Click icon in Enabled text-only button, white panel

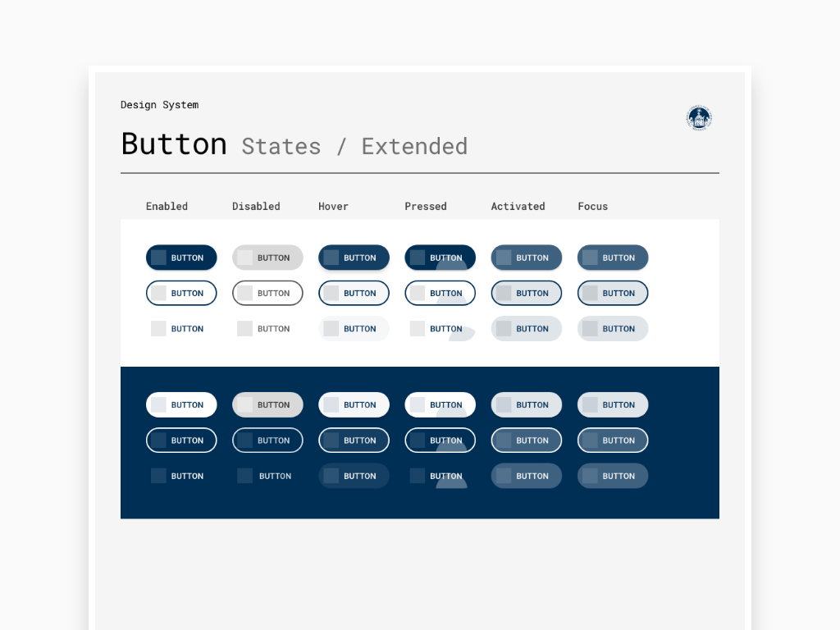(x=158, y=328)
